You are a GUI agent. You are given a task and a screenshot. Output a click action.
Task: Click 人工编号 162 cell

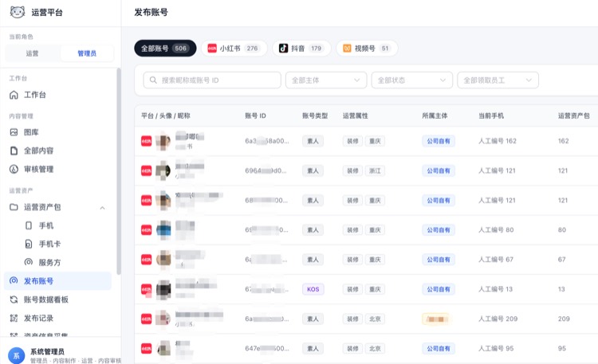[498, 141]
